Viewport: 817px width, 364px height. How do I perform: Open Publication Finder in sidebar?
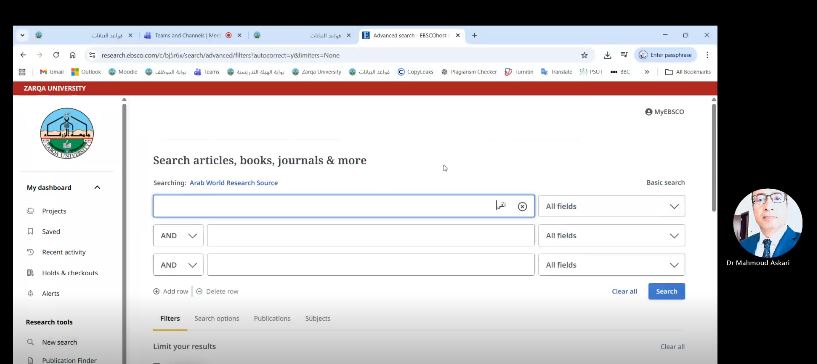tap(69, 360)
